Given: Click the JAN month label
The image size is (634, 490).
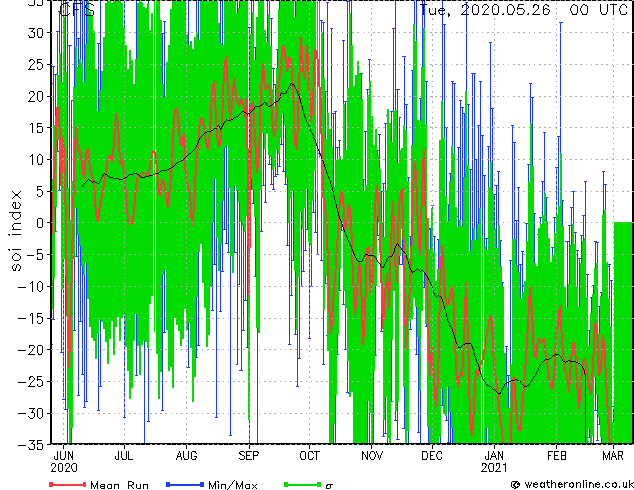Looking at the screenshot, I should click(494, 456).
